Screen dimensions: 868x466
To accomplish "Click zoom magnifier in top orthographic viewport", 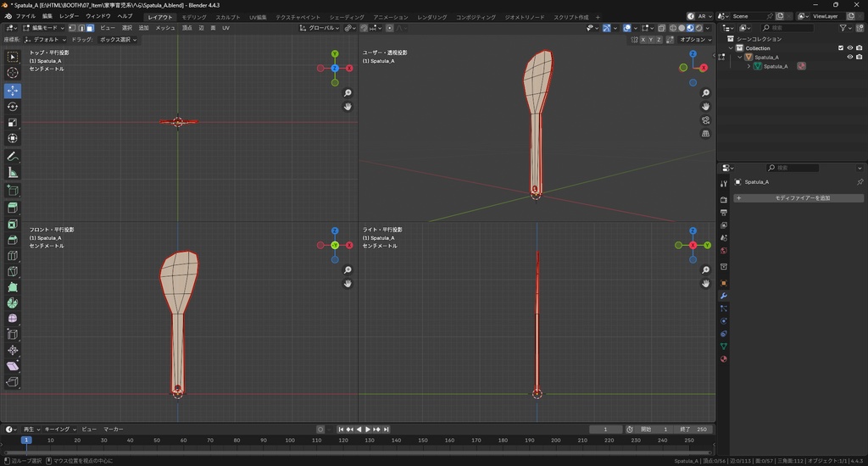I will tap(348, 93).
